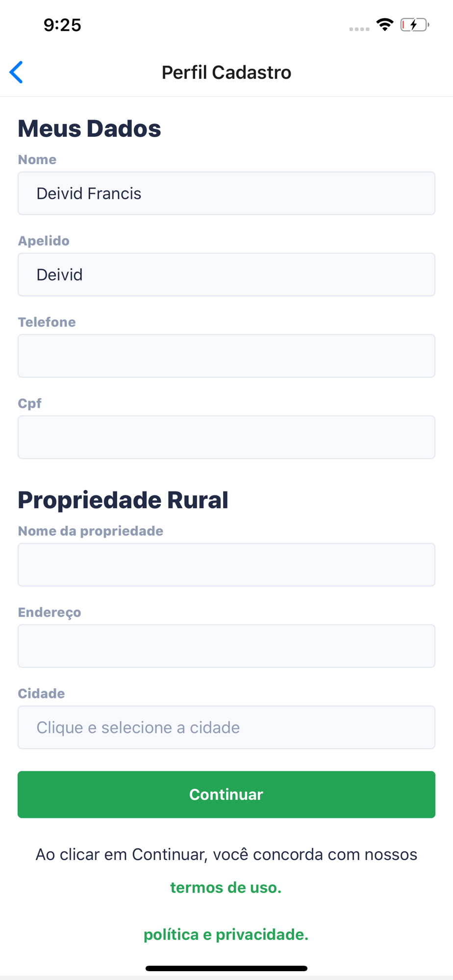Tap the 9:25 clock in status bar
Viewport: 453px width, 980px height.
pos(62,25)
